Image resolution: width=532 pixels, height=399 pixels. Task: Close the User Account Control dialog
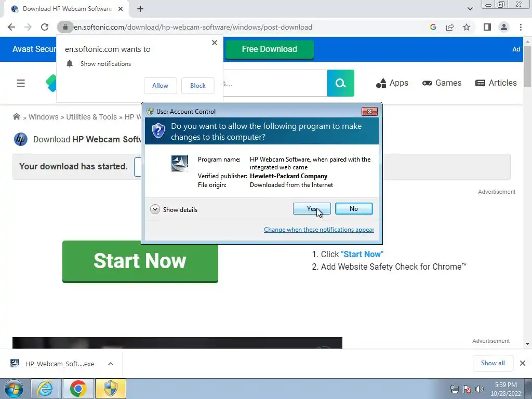(369, 111)
